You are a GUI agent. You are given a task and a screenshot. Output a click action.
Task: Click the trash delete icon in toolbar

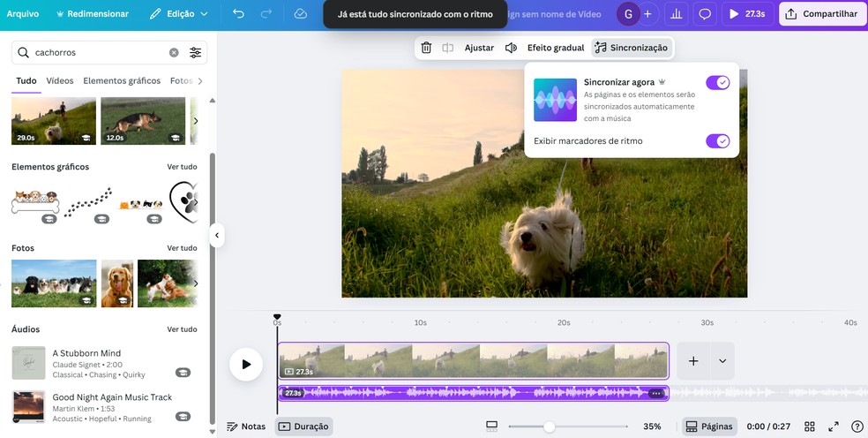426,48
